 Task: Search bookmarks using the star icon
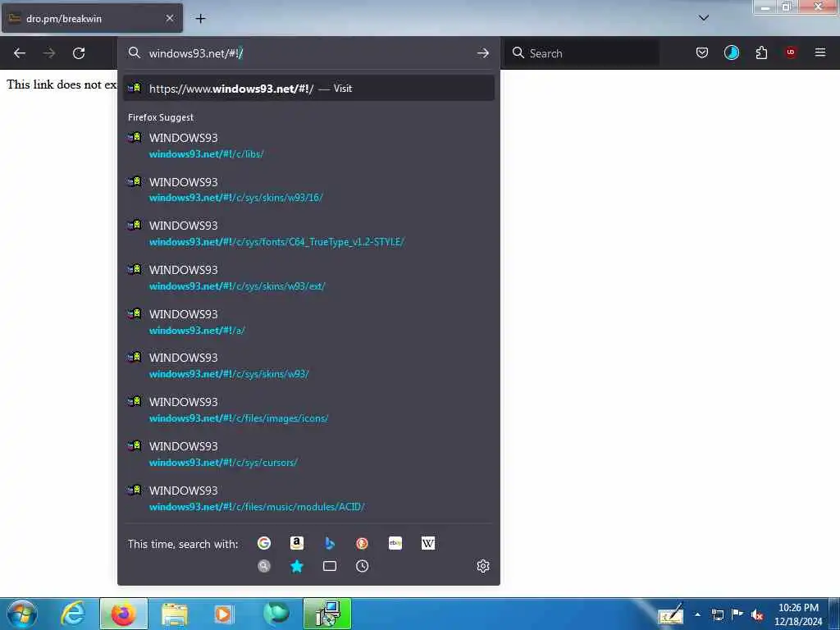pyautogui.click(x=296, y=566)
